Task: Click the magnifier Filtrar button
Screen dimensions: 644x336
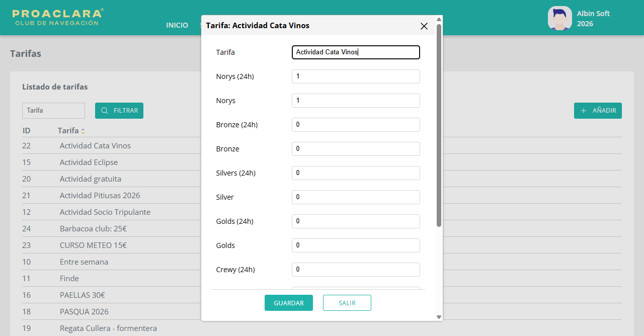Action: [x=119, y=111]
